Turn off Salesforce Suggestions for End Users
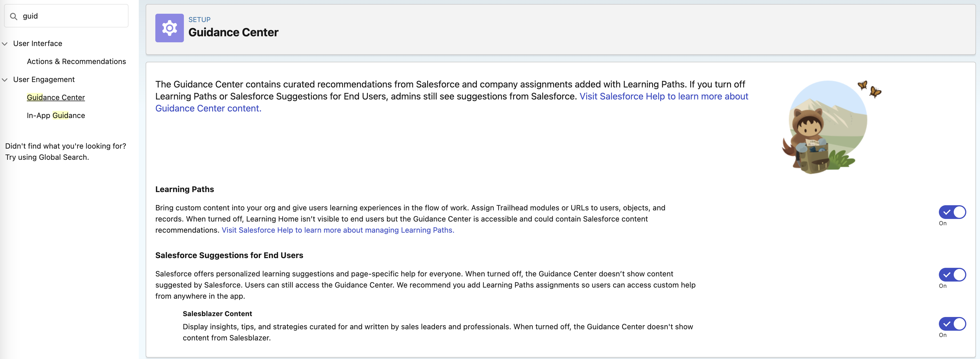Image resolution: width=980 pixels, height=359 pixels. click(x=952, y=275)
